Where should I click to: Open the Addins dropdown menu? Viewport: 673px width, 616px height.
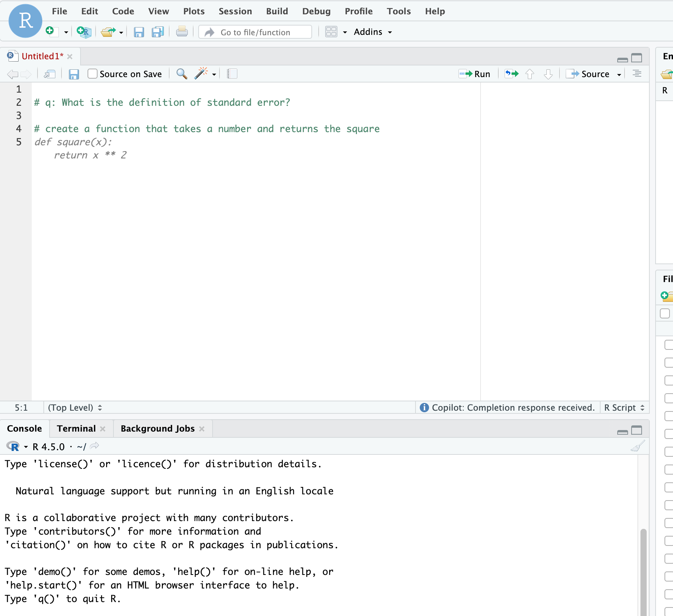pyautogui.click(x=373, y=32)
